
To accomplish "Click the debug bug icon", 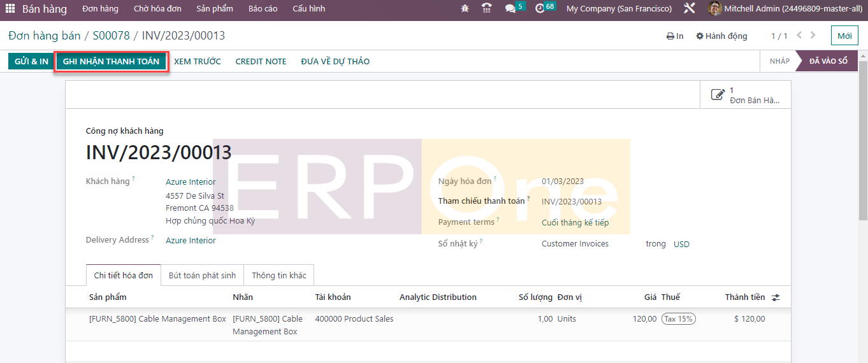I will [465, 9].
